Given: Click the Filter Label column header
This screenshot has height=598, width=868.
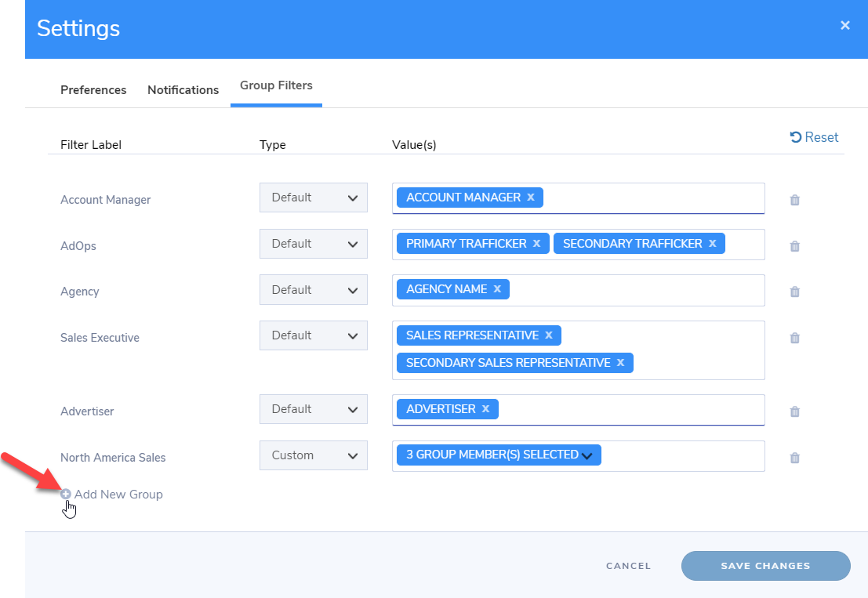Looking at the screenshot, I should click(91, 145).
